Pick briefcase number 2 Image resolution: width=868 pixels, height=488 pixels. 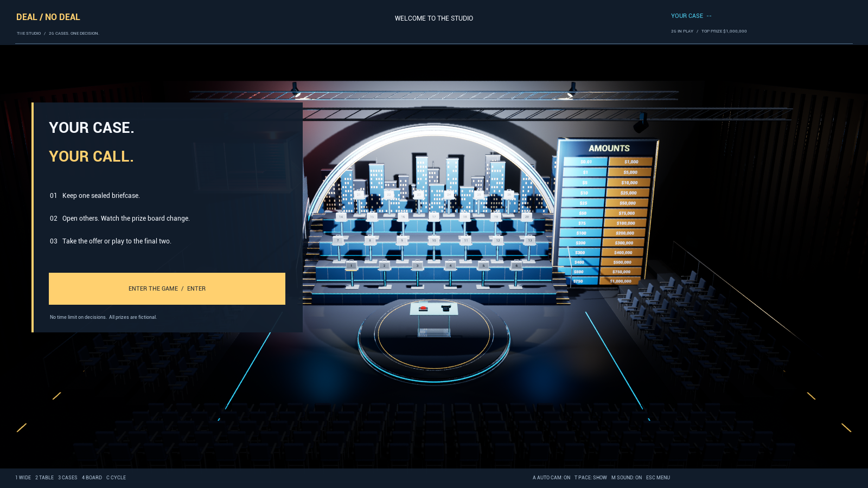385,266
